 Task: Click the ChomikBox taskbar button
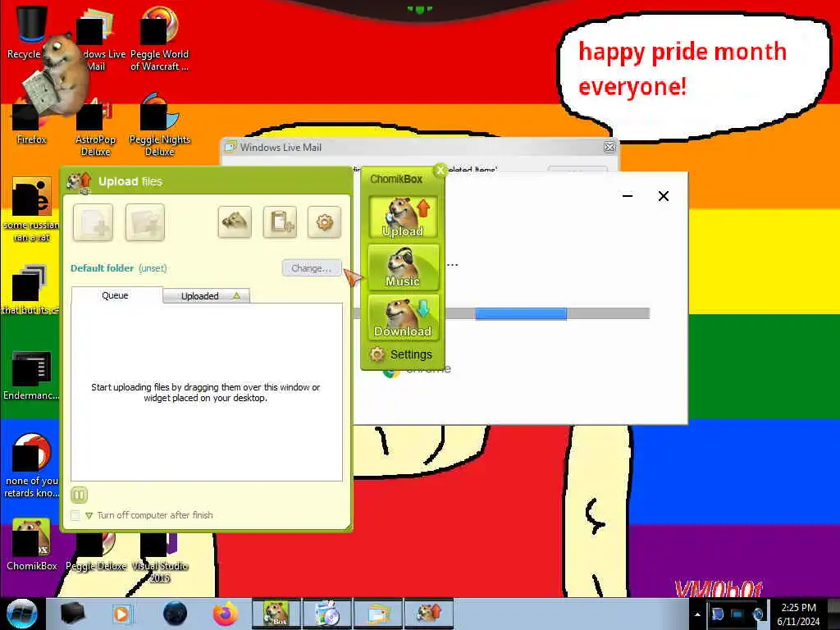276,614
